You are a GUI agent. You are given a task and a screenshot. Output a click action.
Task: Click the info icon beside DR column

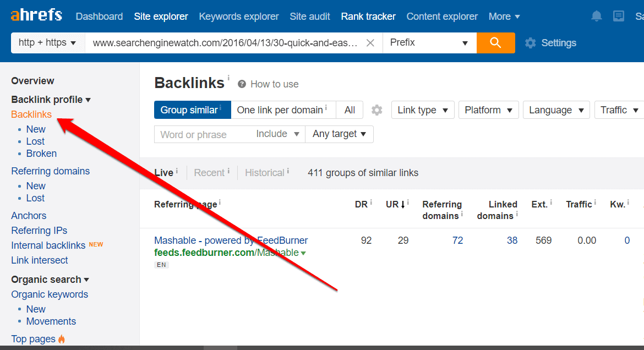371,202
